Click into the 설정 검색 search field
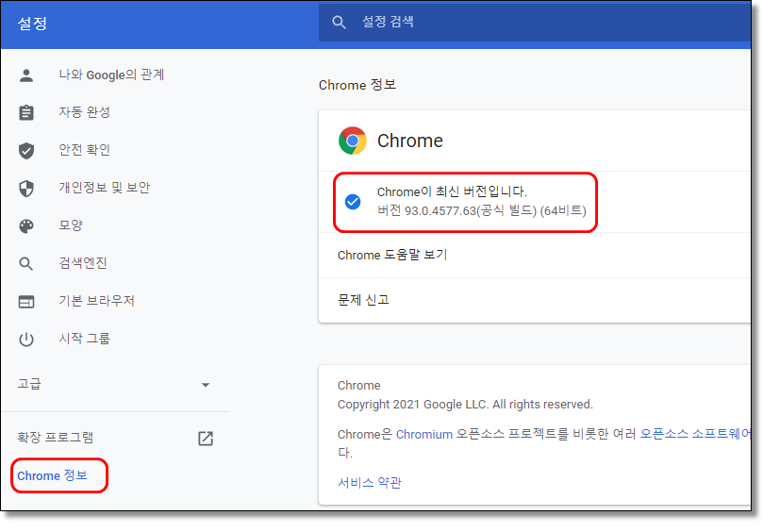763x532 pixels. point(535,22)
